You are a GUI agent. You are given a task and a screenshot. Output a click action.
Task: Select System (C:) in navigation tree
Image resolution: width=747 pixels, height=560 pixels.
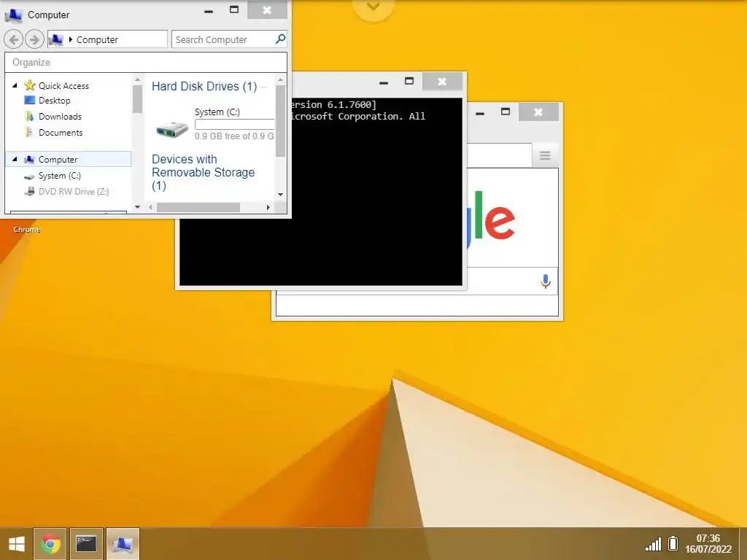click(60, 176)
